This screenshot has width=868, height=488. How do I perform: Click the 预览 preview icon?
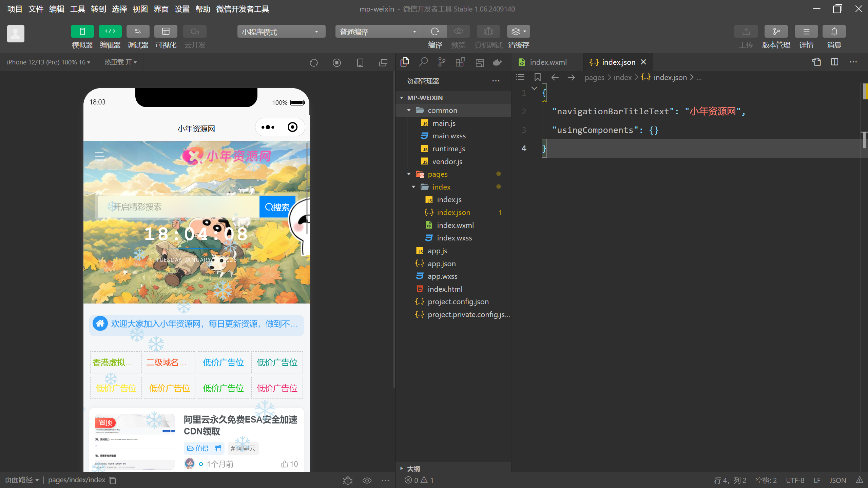tap(458, 31)
